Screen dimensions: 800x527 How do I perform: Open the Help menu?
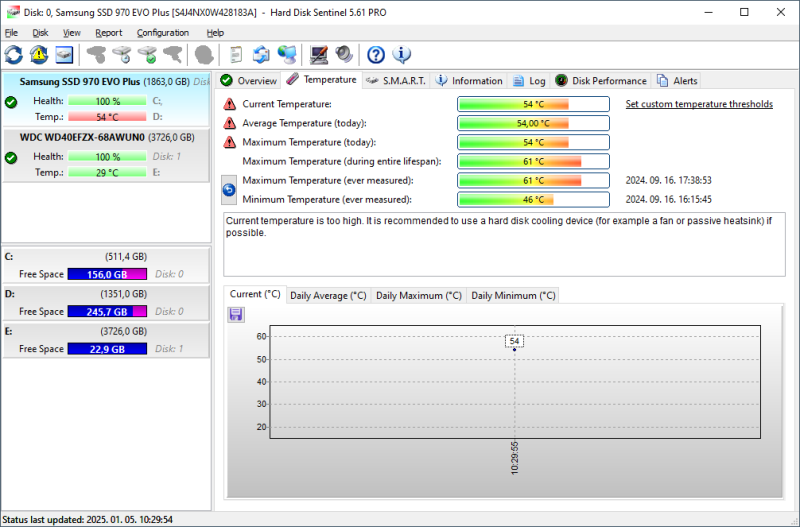(x=215, y=33)
